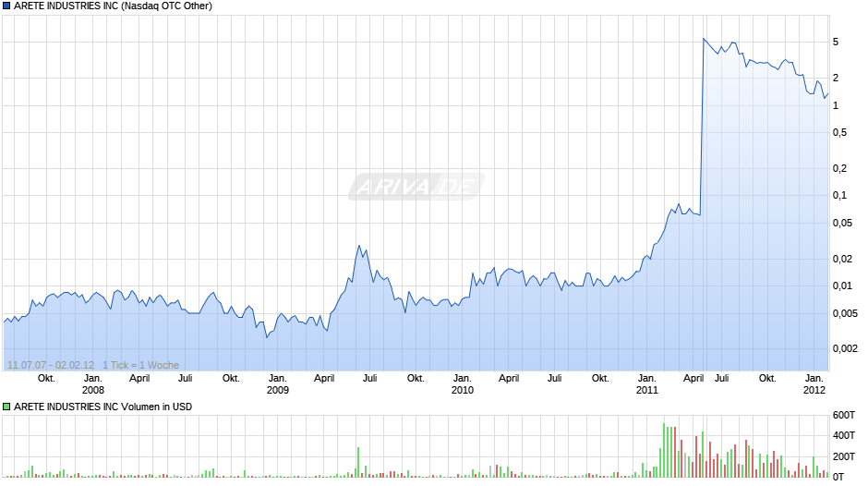Click the price axis label 5
This screenshot has height=486, width=868.
coord(836,43)
